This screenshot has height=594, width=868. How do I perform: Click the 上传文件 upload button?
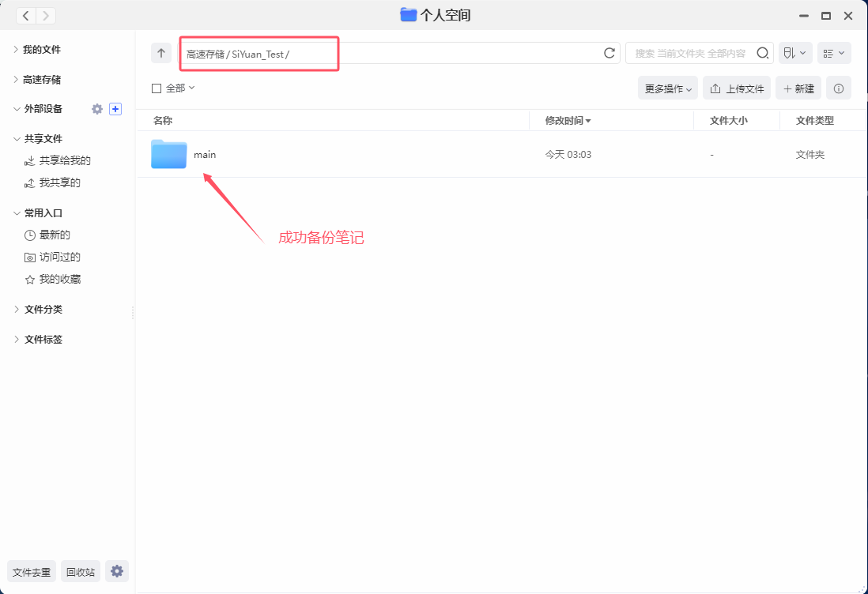pyautogui.click(x=737, y=88)
